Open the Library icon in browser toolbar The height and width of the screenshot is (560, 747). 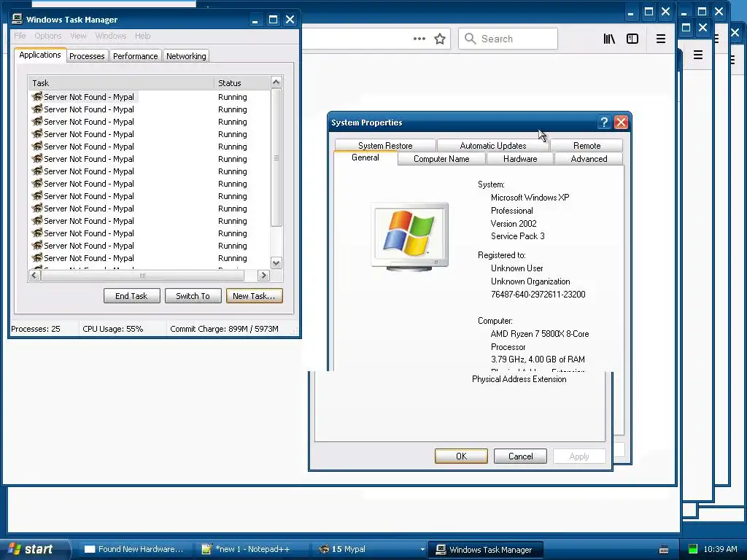(609, 39)
